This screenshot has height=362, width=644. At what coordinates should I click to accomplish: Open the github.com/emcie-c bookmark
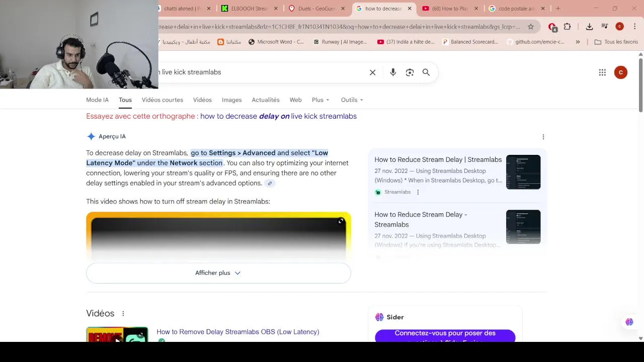[x=535, y=42]
